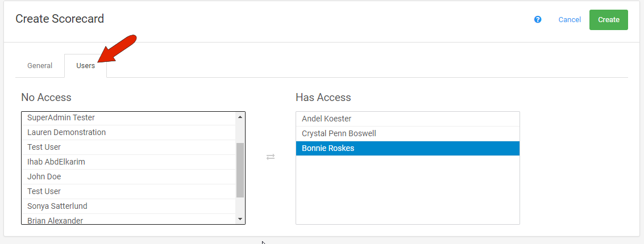
Task: Click the No Access list scrollbar thumb
Action: tap(240, 170)
